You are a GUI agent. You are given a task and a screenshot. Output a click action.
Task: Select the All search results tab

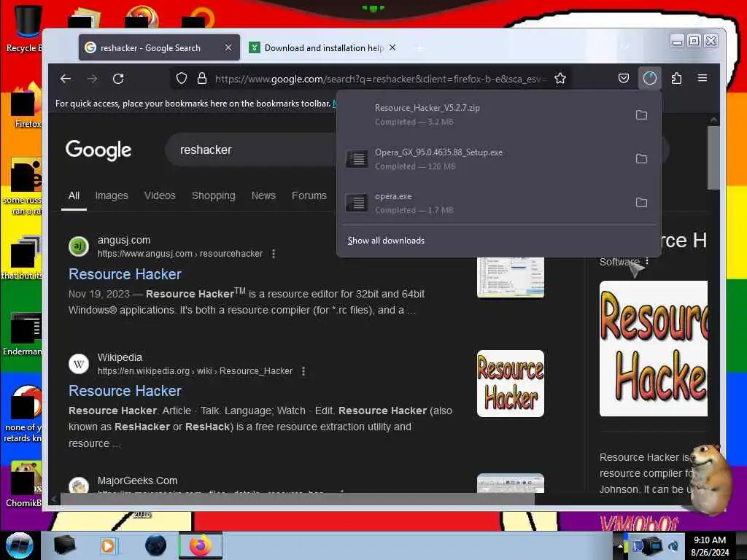pos(74,195)
